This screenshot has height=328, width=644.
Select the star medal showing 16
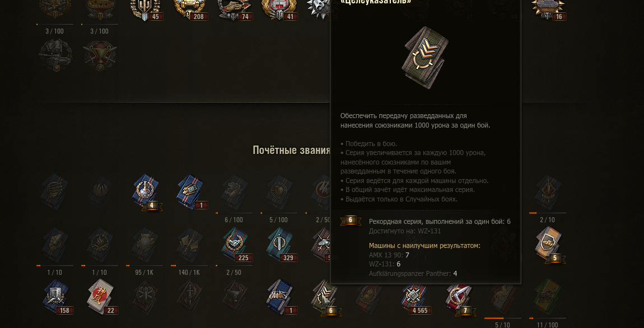coord(548,9)
